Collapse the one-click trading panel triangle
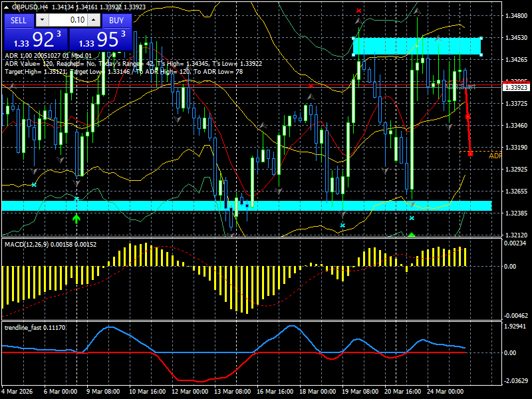 (6, 7)
